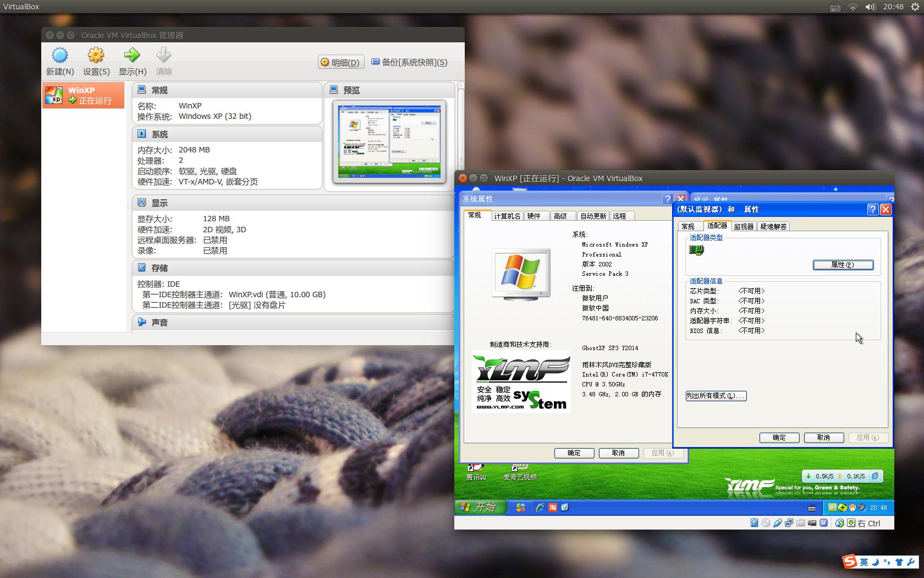The height and width of the screenshot is (578, 924).
Task: Click the Taobao icon in the XP taskbar
Action: pos(552,508)
